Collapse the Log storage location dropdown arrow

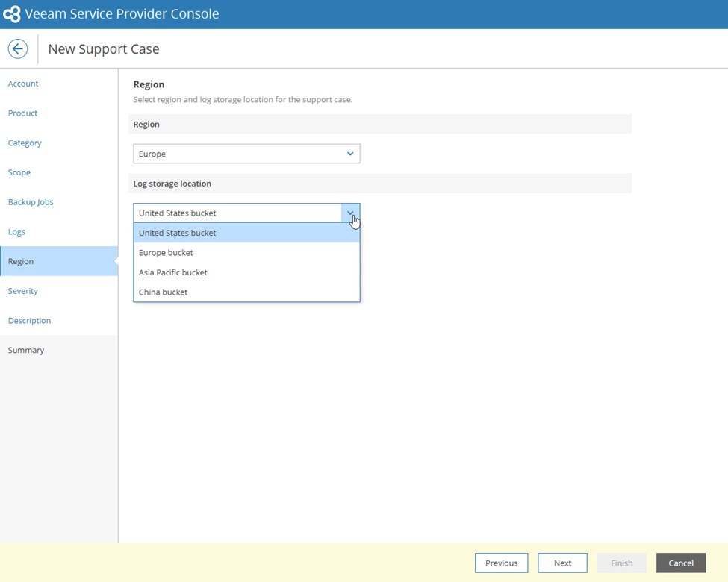point(350,213)
